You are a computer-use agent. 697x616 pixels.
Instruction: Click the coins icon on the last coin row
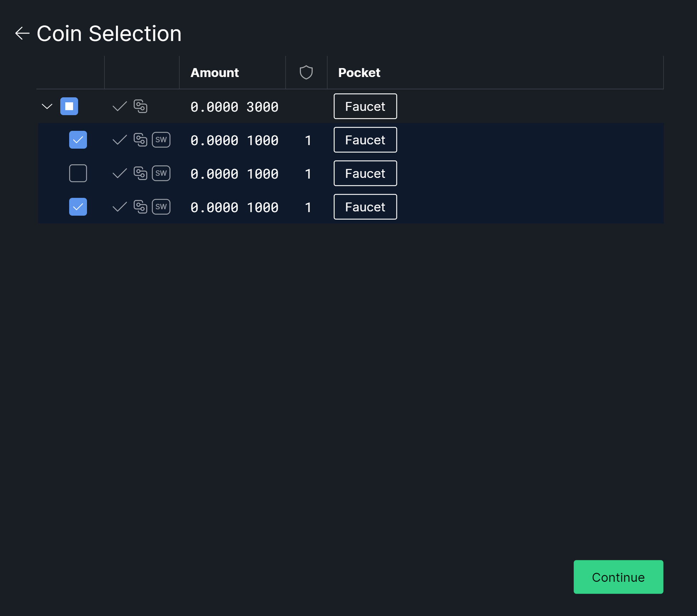[x=141, y=207]
